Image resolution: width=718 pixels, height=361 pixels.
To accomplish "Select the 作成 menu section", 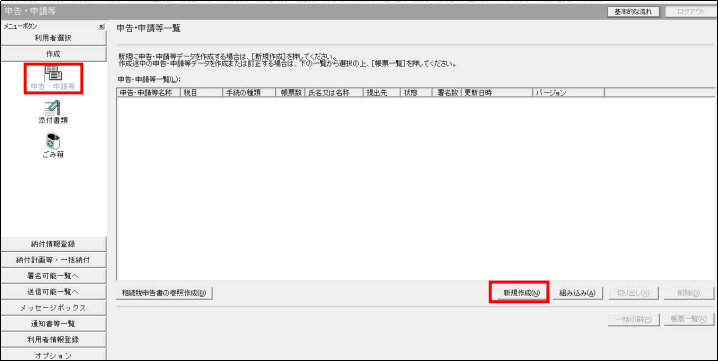I will [x=53, y=54].
